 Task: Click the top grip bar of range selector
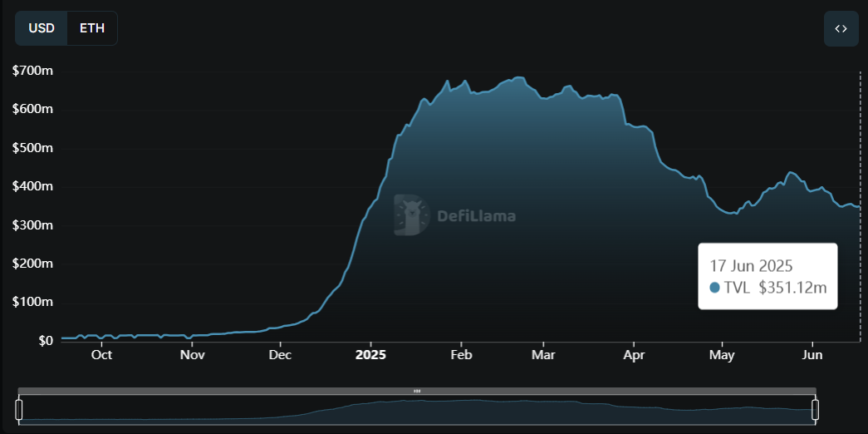coord(417,391)
